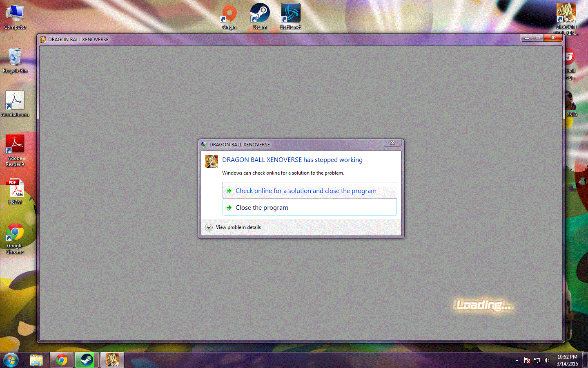The width and height of the screenshot is (588, 368).
Task: Open the Origin desktop shortcut
Action: 229,16
